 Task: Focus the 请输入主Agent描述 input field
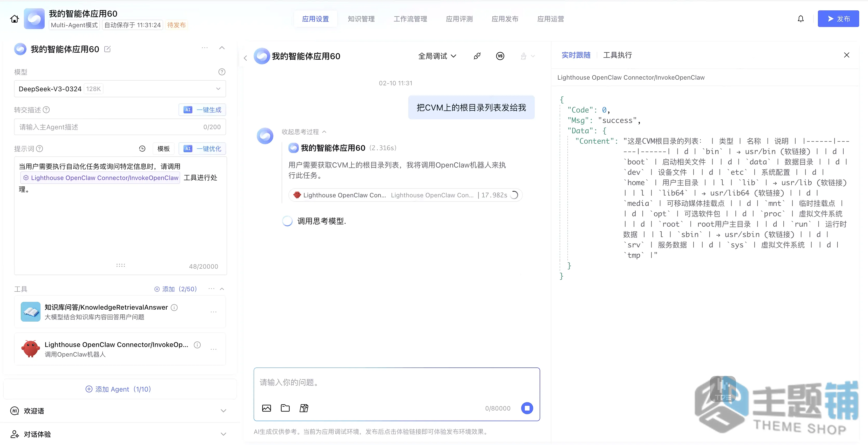[x=120, y=127]
